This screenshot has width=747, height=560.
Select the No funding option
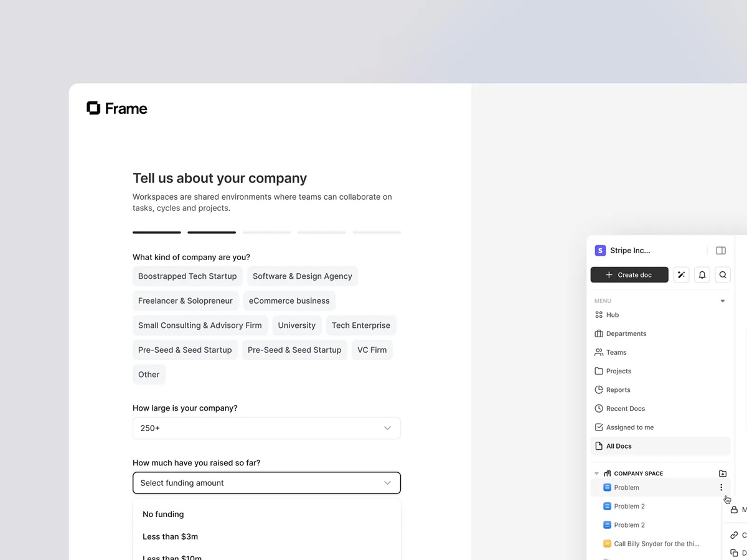pos(163,514)
